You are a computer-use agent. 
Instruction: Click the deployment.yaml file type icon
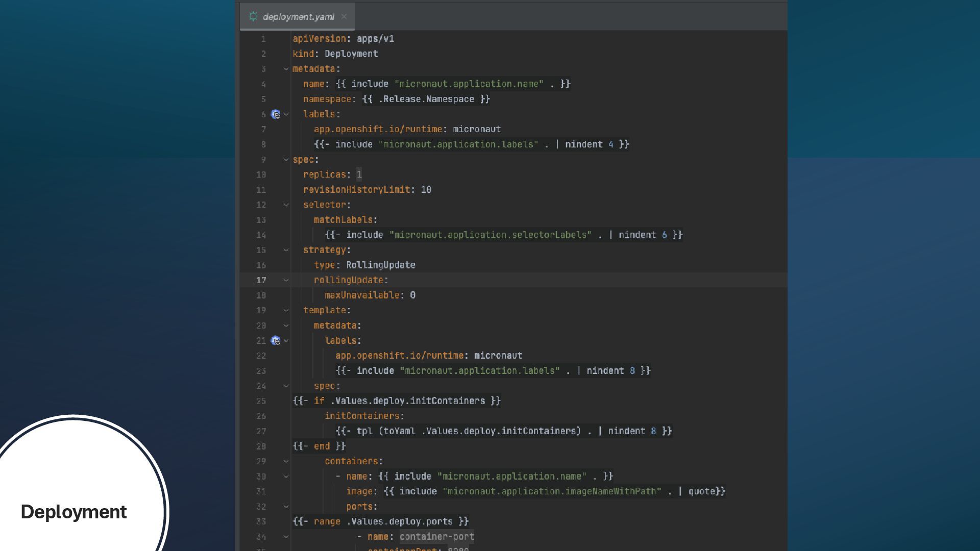click(253, 17)
